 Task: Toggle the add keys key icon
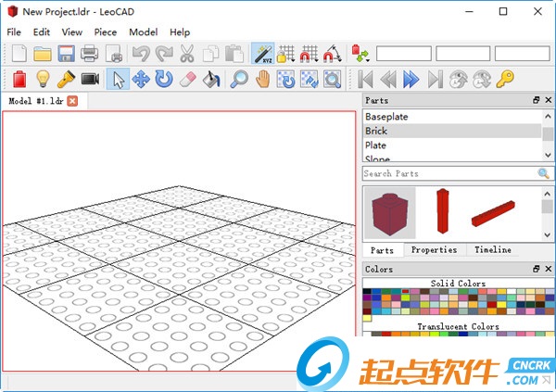[x=505, y=79]
